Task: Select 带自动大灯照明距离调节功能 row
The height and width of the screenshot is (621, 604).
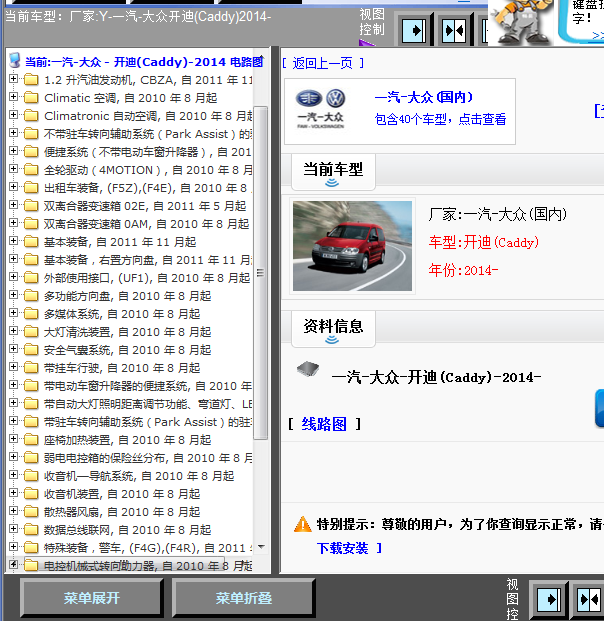Action: tap(147, 404)
